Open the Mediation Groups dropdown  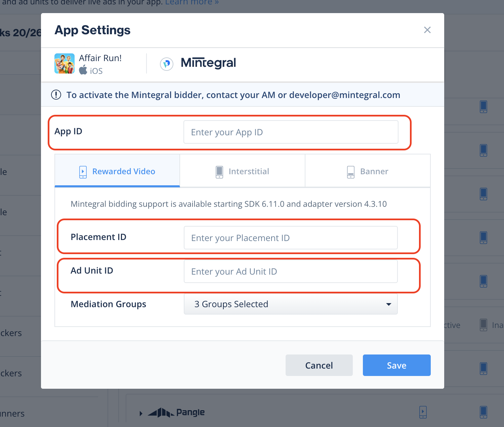tap(291, 304)
